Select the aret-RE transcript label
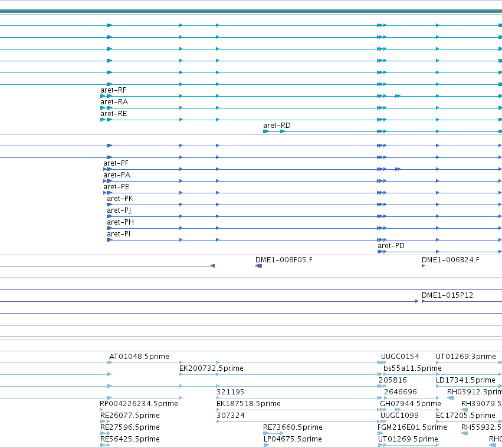The height and width of the screenshot is (448, 502). 114,114
